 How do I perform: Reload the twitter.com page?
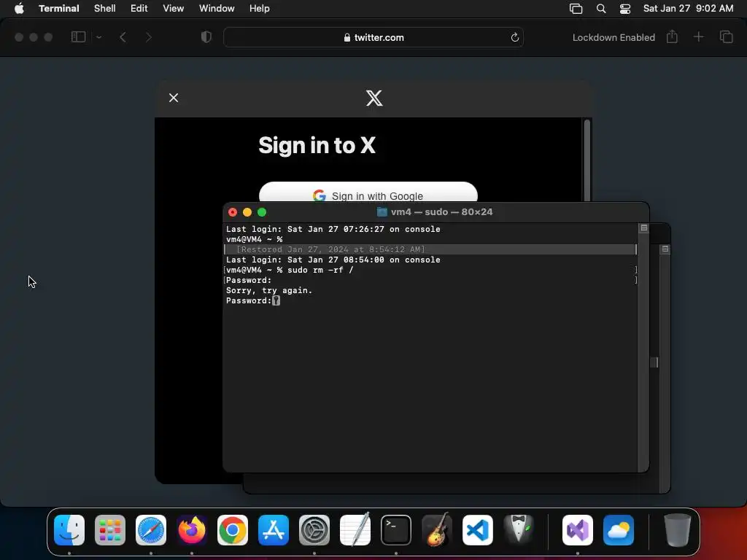tap(515, 37)
